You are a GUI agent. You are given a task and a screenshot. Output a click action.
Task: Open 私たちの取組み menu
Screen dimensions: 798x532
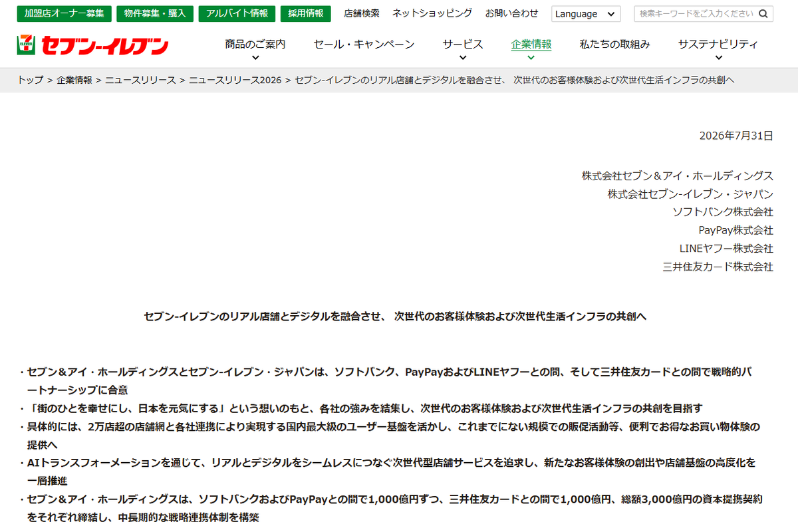(x=614, y=45)
